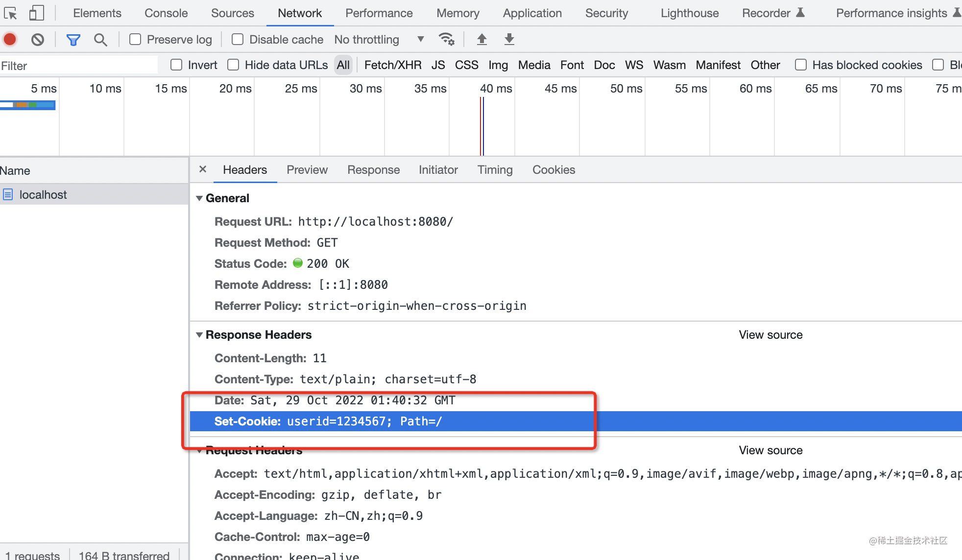Select the Fetch/XHR filter type

(x=393, y=65)
